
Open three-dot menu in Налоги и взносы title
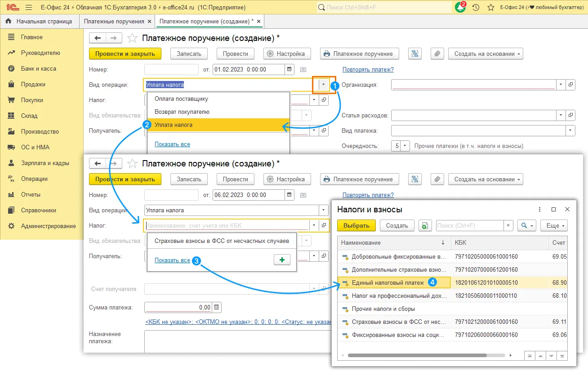[x=540, y=209]
